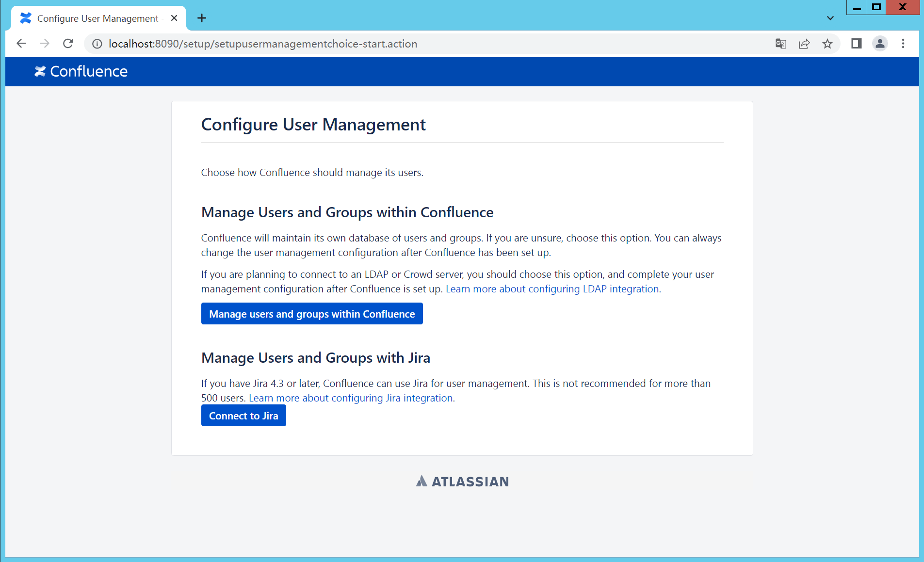
Task: Open the Chrome profile avatar
Action: [x=880, y=44]
